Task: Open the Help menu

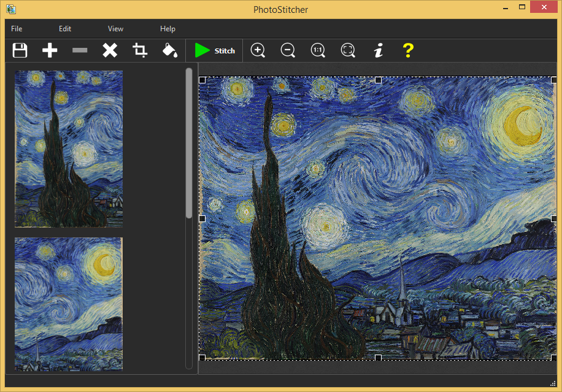Action: click(x=167, y=29)
